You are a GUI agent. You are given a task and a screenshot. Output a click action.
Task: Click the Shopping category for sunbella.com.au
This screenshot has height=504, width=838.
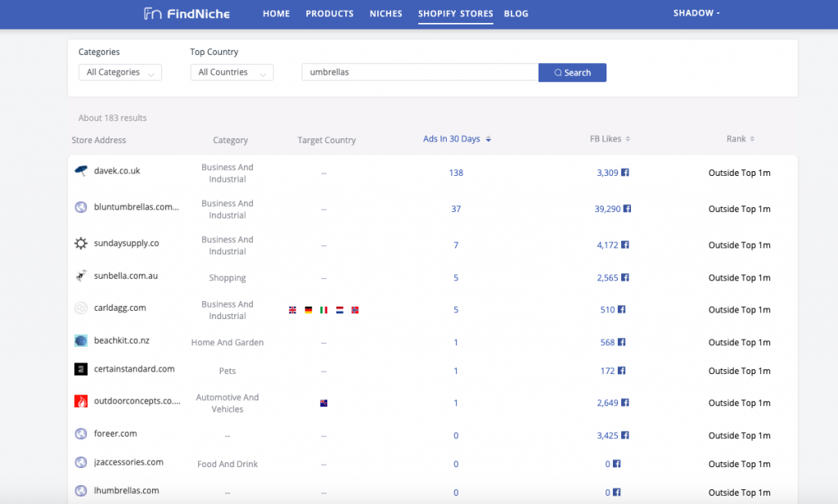tap(228, 278)
